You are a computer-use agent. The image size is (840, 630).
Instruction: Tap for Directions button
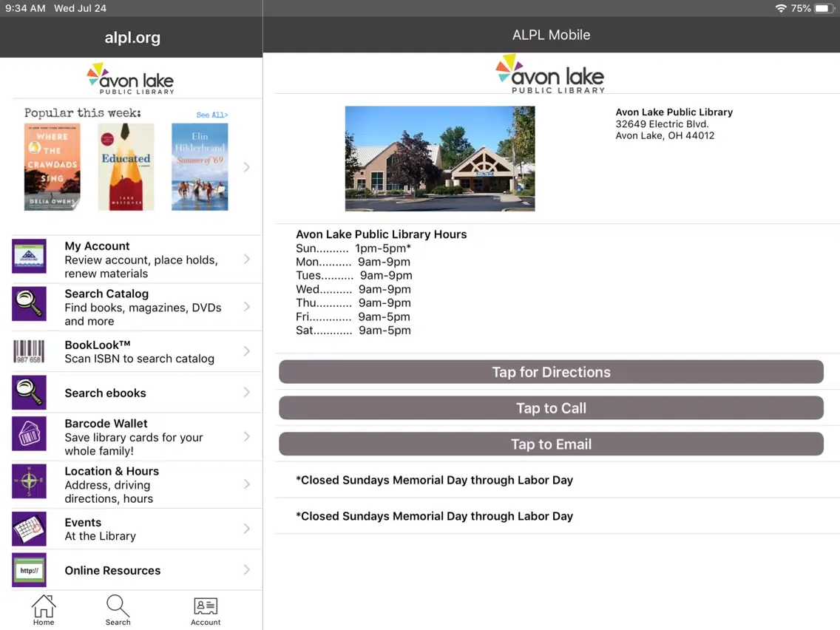(551, 372)
